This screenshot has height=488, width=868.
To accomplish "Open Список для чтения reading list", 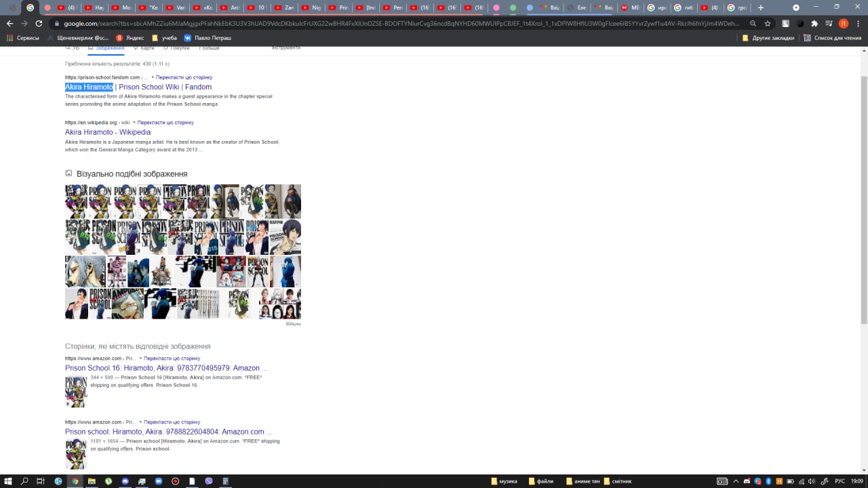I will [833, 38].
